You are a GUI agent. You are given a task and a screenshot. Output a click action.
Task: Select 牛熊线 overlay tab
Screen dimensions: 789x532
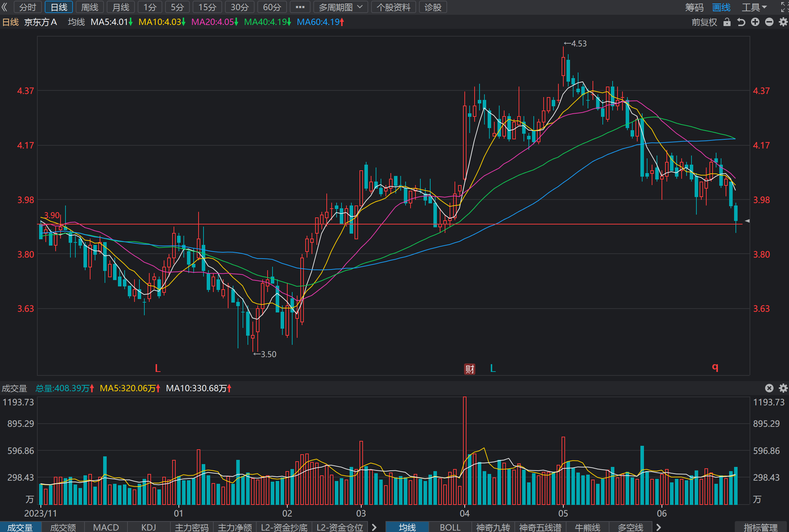[588, 527]
